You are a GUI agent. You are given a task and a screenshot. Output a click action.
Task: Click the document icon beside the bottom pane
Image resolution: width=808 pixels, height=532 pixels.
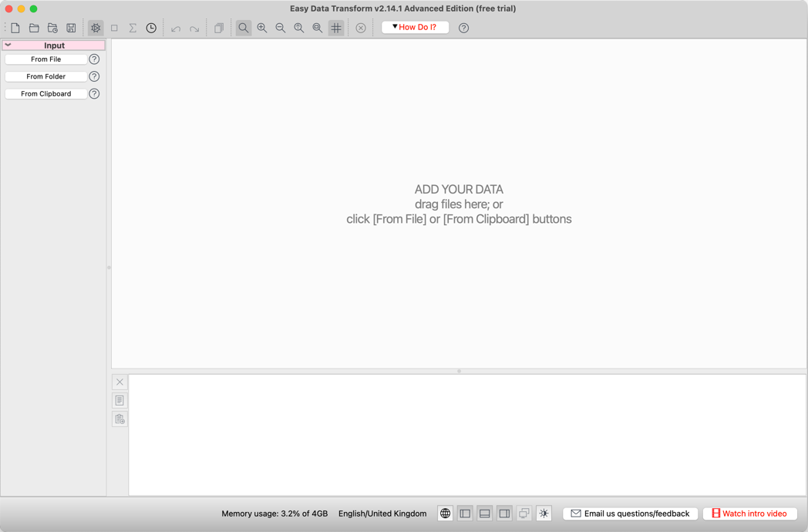point(120,401)
